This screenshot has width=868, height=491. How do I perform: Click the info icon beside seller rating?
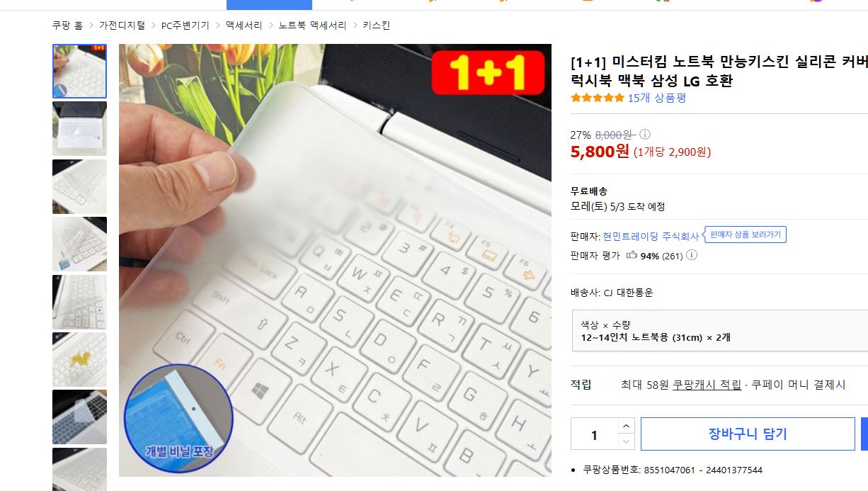click(x=692, y=255)
